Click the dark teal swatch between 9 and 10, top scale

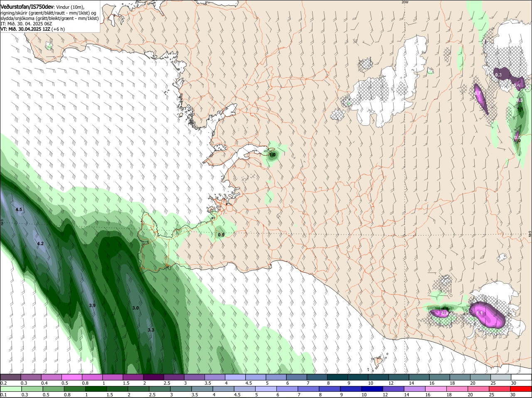tap(357, 377)
